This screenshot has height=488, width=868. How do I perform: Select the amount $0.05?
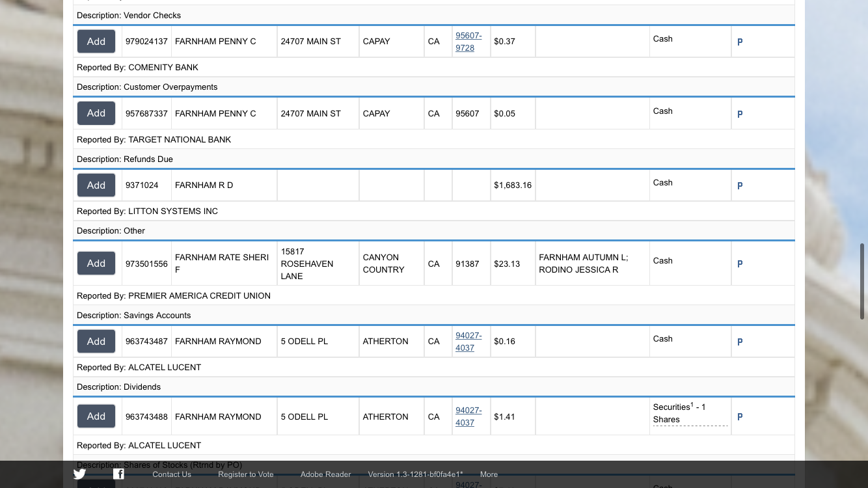(x=504, y=114)
